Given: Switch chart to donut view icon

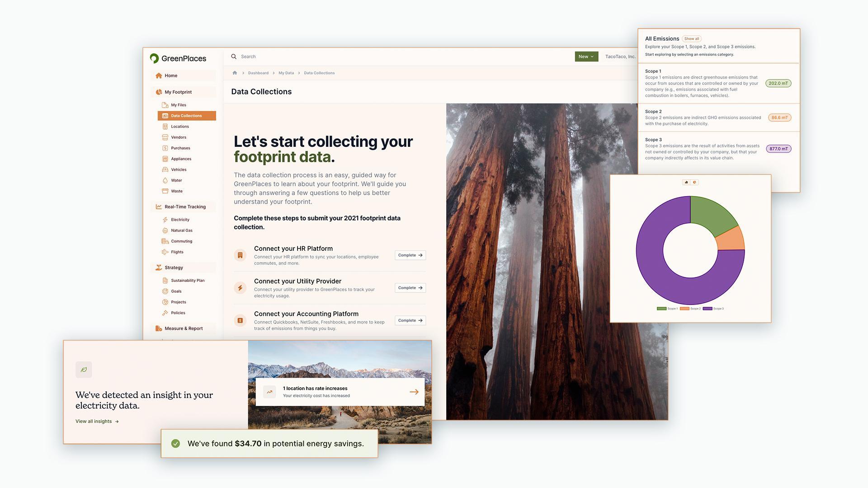Looking at the screenshot, I should (x=695, y=182).
